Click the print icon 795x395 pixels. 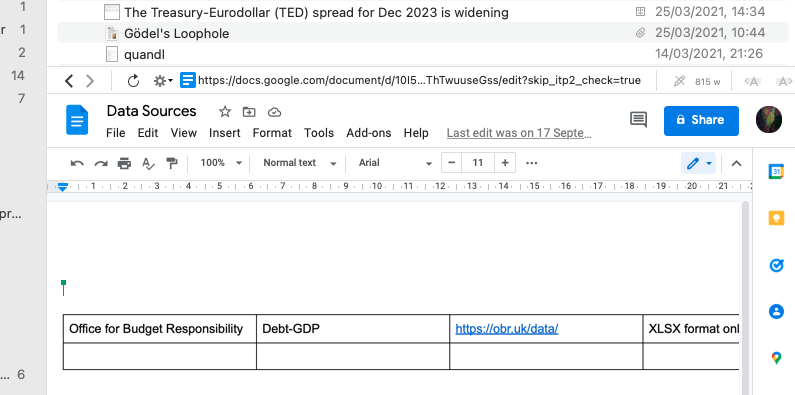(124, 163)
